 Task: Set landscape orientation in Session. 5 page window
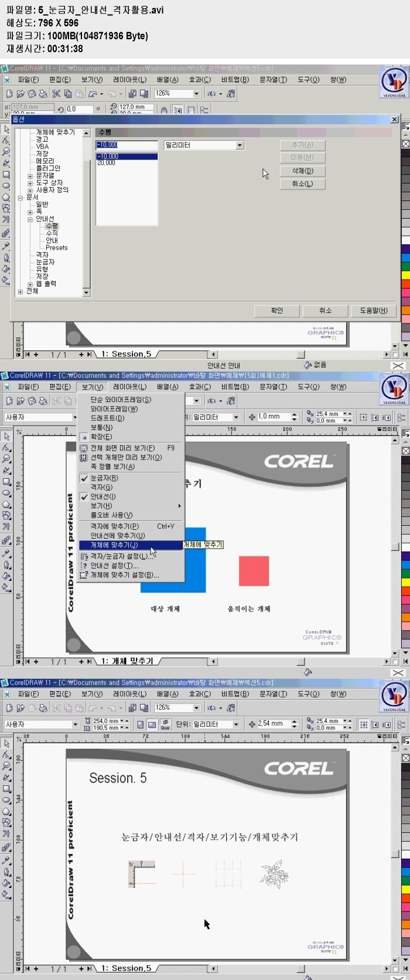tap(152, 724)
